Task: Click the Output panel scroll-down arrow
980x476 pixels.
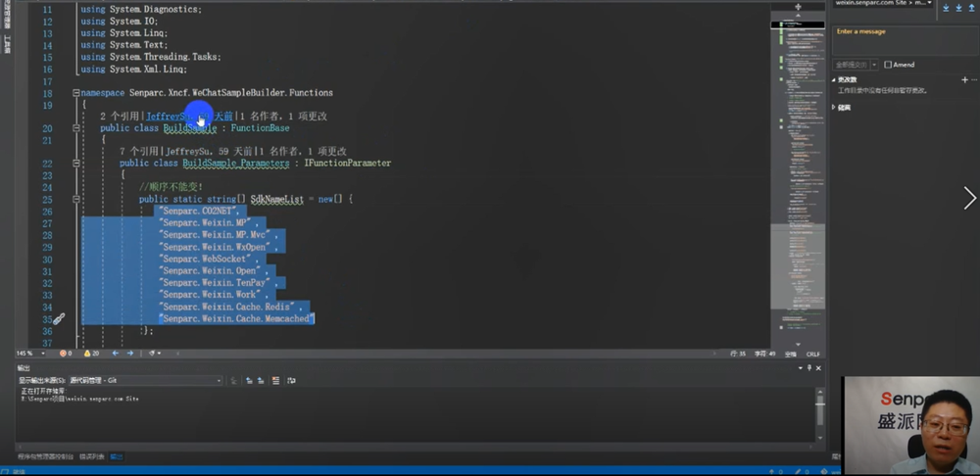Action: click(x=818, y=440)
